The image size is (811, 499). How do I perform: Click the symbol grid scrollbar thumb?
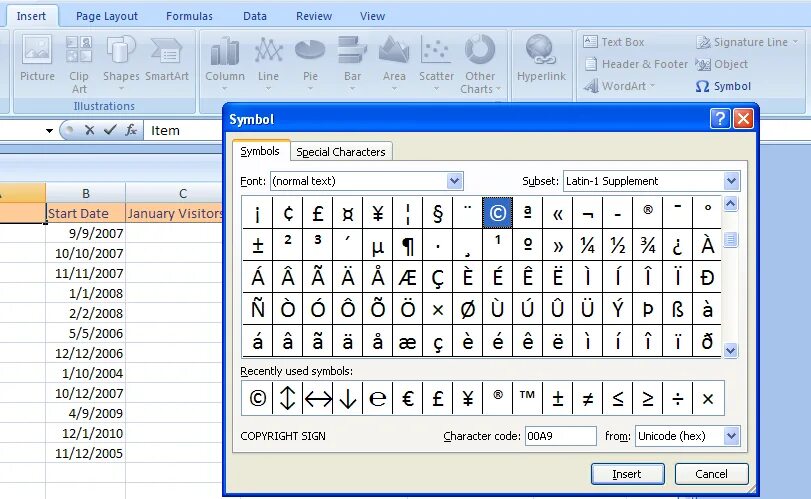(x=730, y=239)
